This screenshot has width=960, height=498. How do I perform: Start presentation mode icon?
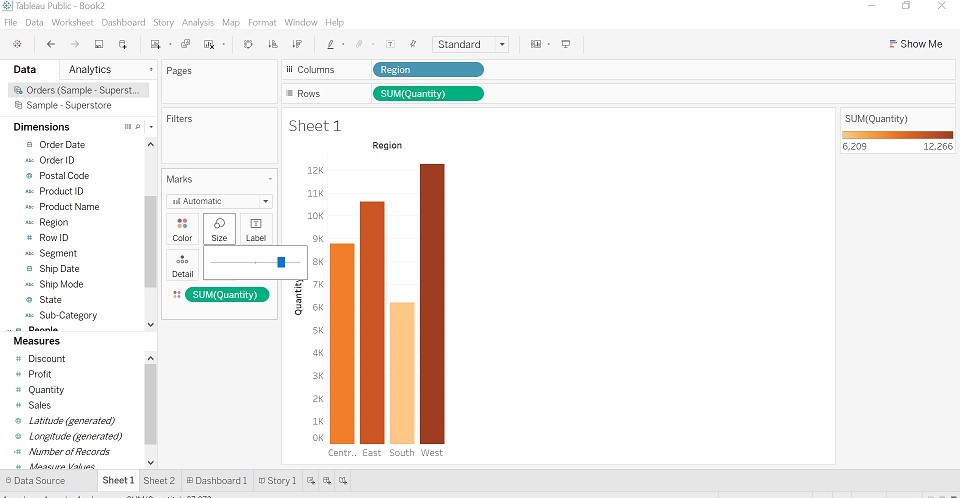point(566,44)
